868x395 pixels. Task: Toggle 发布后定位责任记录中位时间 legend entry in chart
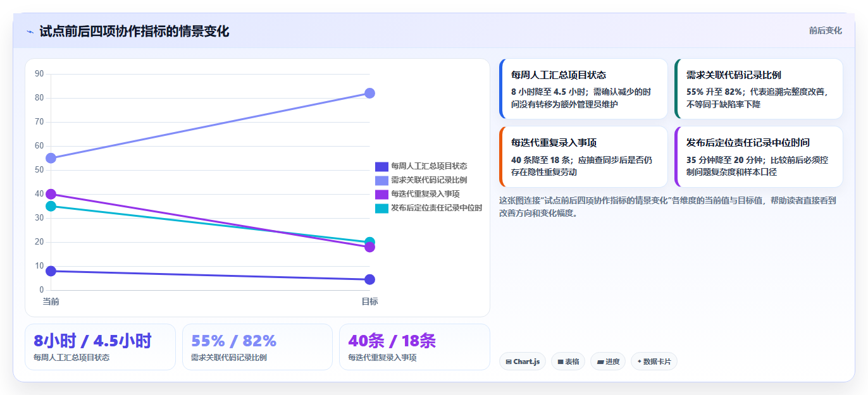pyautogui.click(x=429, y=208)
